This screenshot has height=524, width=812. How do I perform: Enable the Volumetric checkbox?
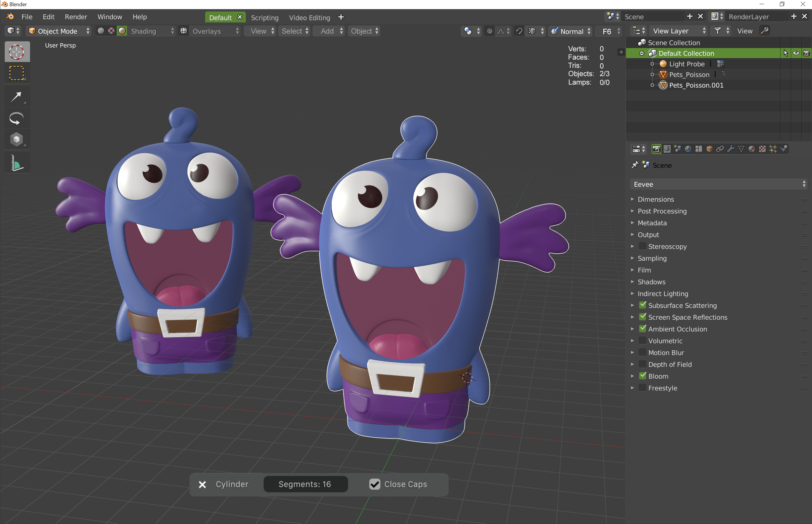click(x=642, y=340)
